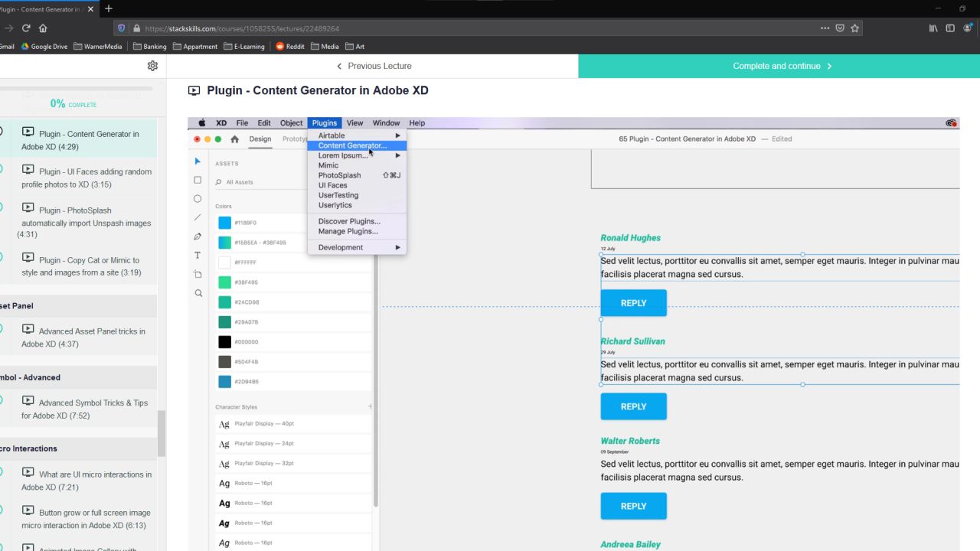Image resolution: width=980 pixels, height=551 pixels.
Task: Open the XD Window menu
Action: (x=386, y=122)
